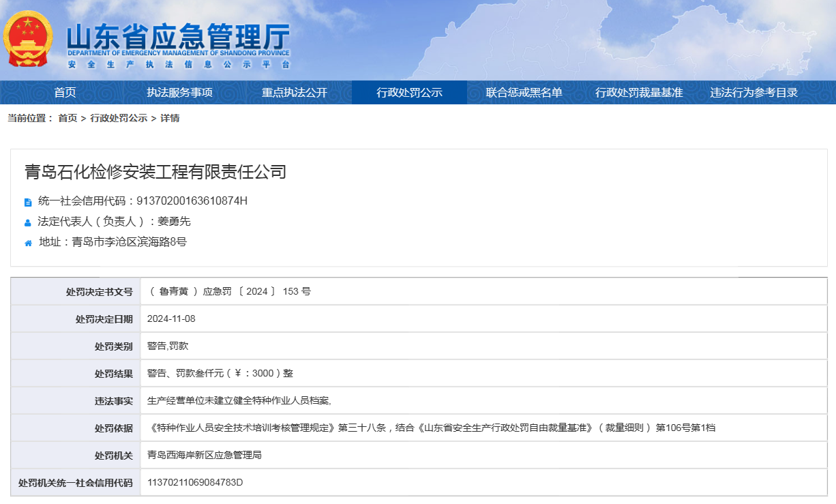Open the 首页 navigation tab
The width and height of the screenshot is (836, 504).
coord(65,92)
